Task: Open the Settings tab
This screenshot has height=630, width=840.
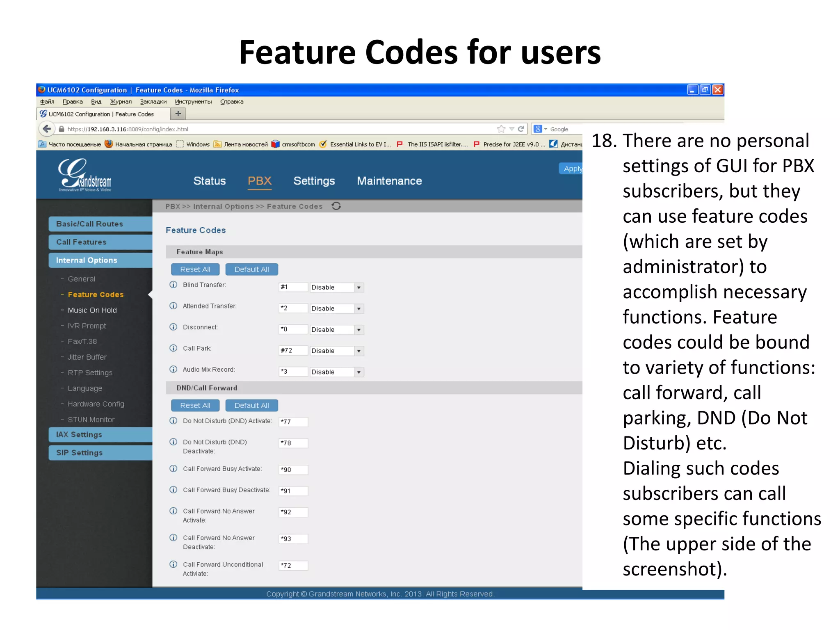Action: [314, 181]
